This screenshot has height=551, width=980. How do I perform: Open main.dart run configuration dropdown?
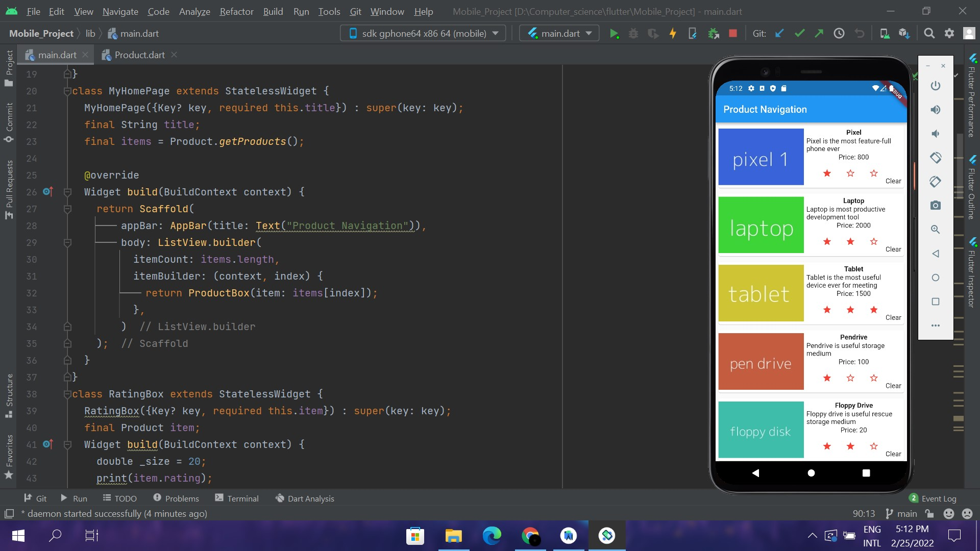(560, 34)
